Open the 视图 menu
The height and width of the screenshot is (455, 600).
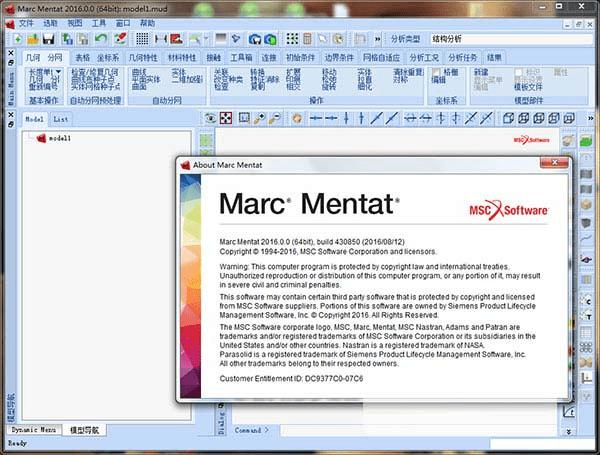pyautogui.click(x=75, y=23)
